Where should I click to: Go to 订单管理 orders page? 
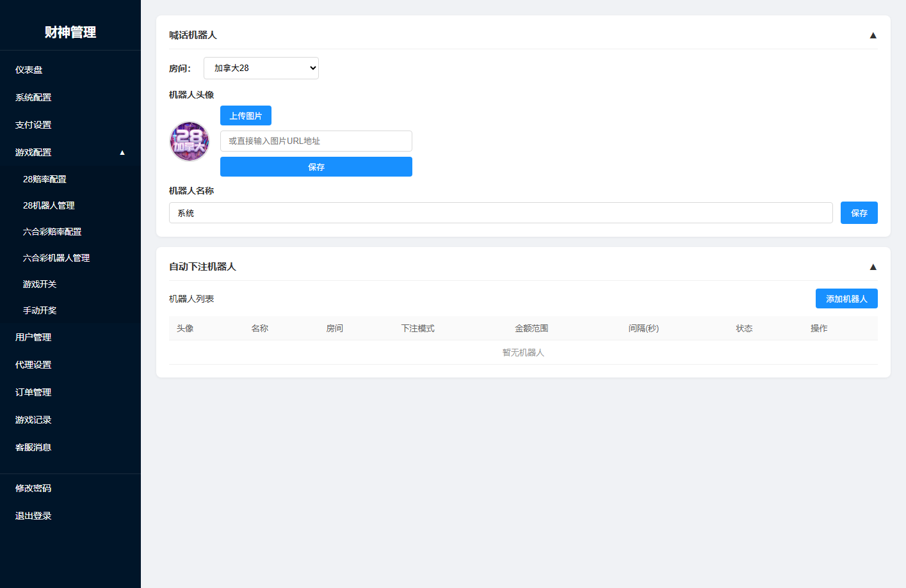[x=33, y=392]
